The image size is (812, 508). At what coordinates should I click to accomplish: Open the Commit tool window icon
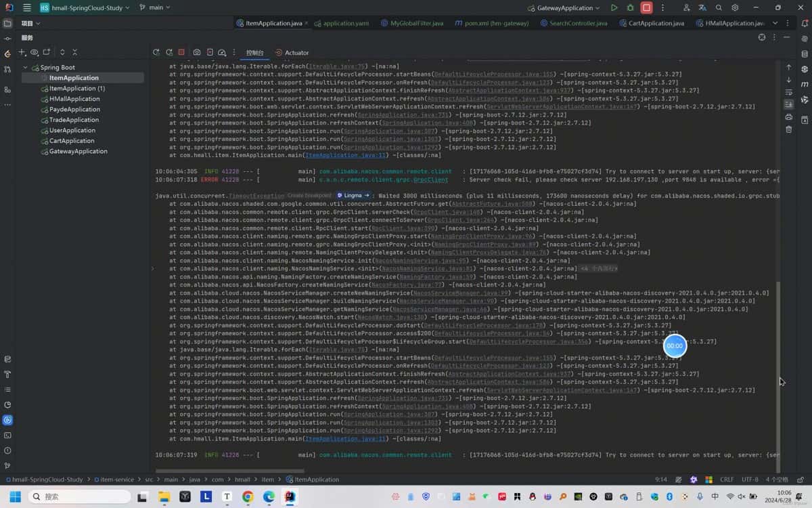click(x=7, y=39)
